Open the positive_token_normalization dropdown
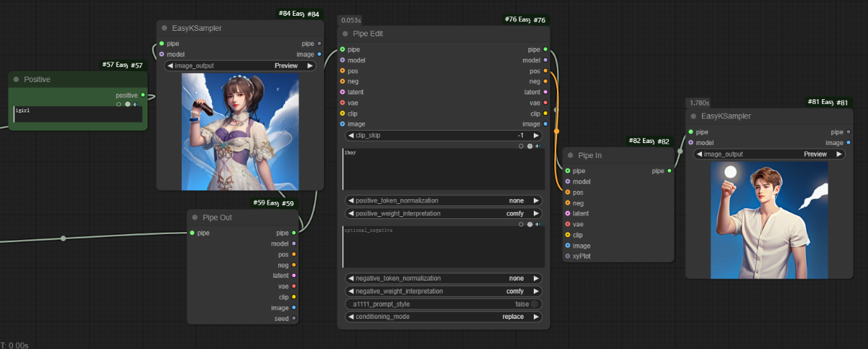Screen dimensions: 868x349 [x=444, y=201]
